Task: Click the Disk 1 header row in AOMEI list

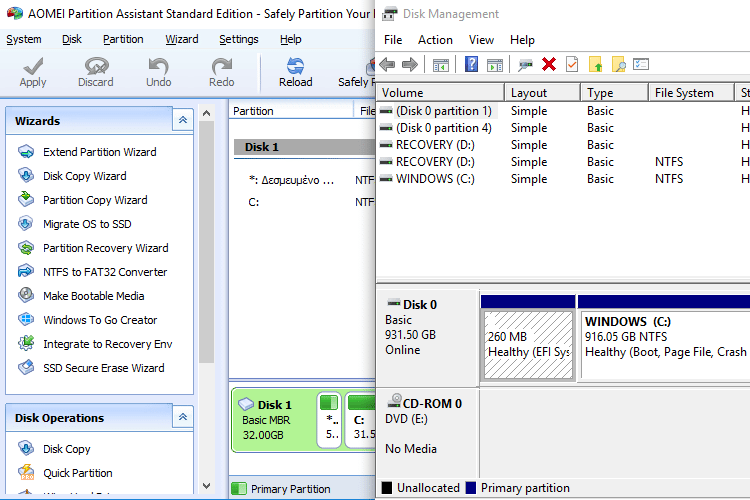Action: (304, 147)
